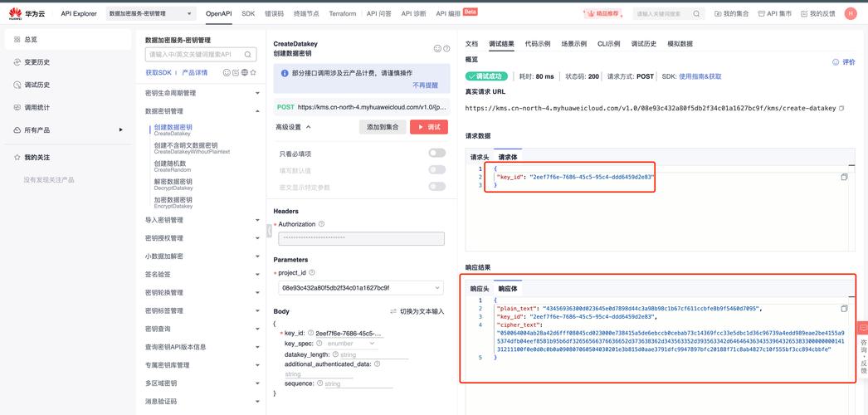This screenshot has height=415, width=868.
Task: Click the red 咨询·反馈 side widget
Action: pos(862,351)
